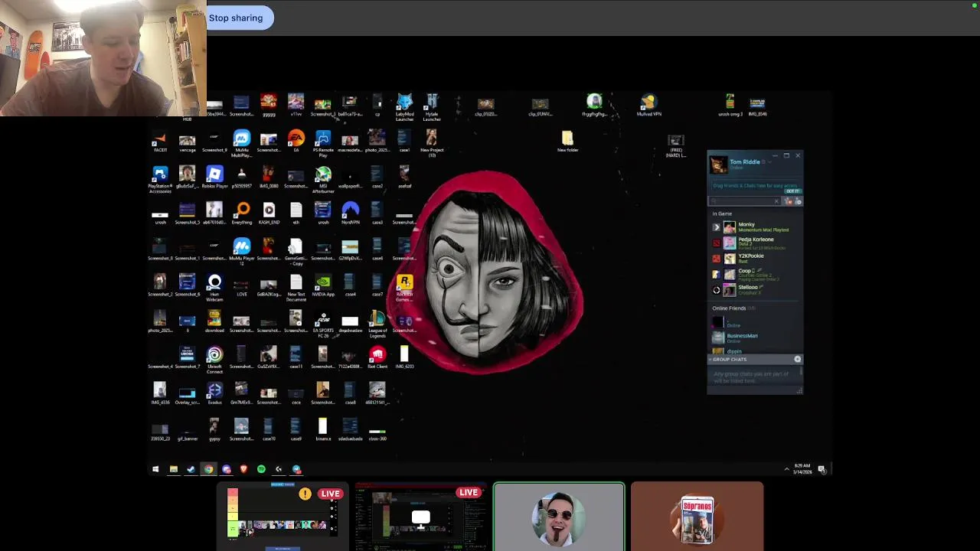980x551 pixels.
Task: Open chat with friend Y2KPookie
Action: pyautogui.click(x=756, y=259)
